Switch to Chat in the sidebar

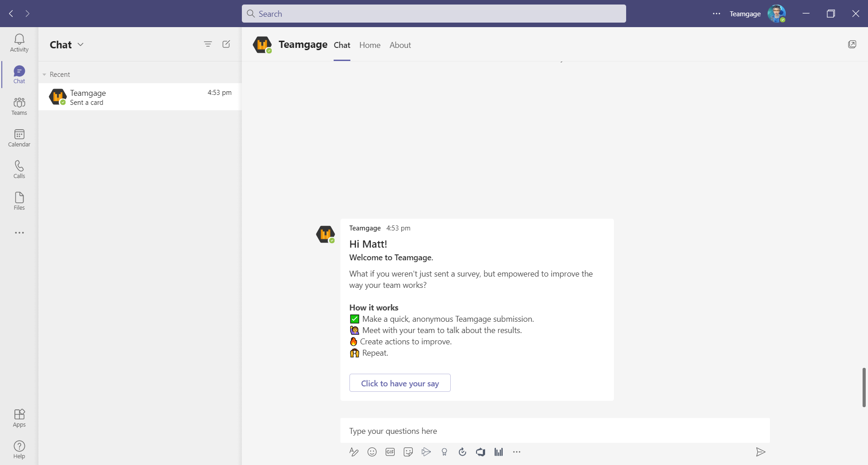point(19,75)
